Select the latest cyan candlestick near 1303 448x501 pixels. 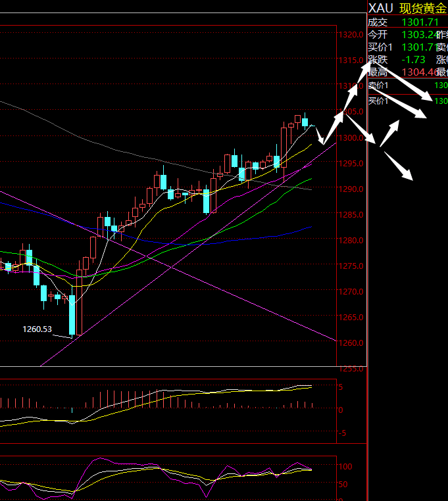[x=305, y=122]
